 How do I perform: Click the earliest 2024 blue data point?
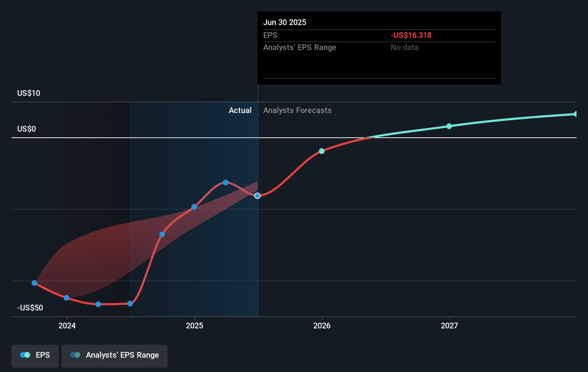tap(34, 283)
